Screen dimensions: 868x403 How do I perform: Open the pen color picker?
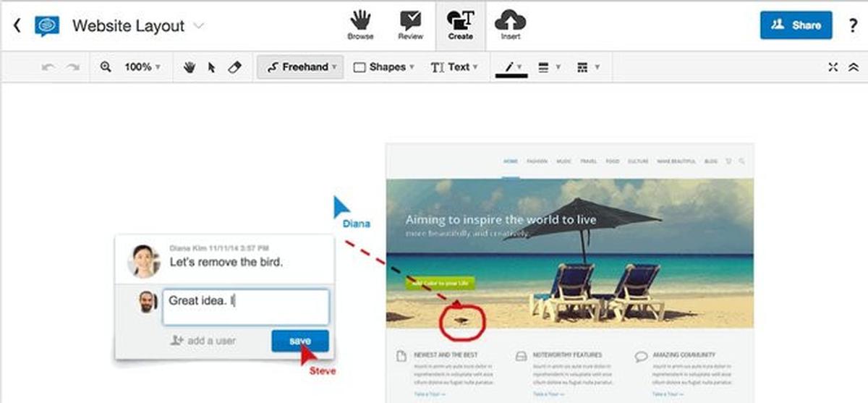511,67
